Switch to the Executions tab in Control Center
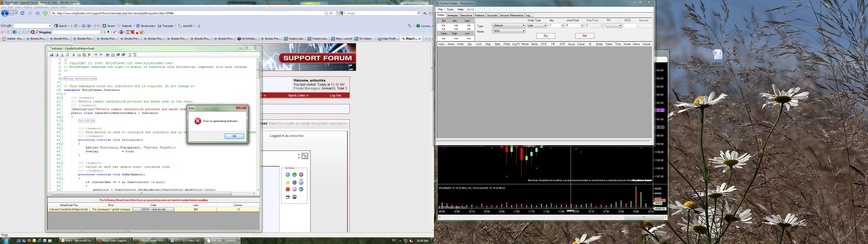Screen dimensions: 868x244 pyautogui.click(x=466, y=15)
